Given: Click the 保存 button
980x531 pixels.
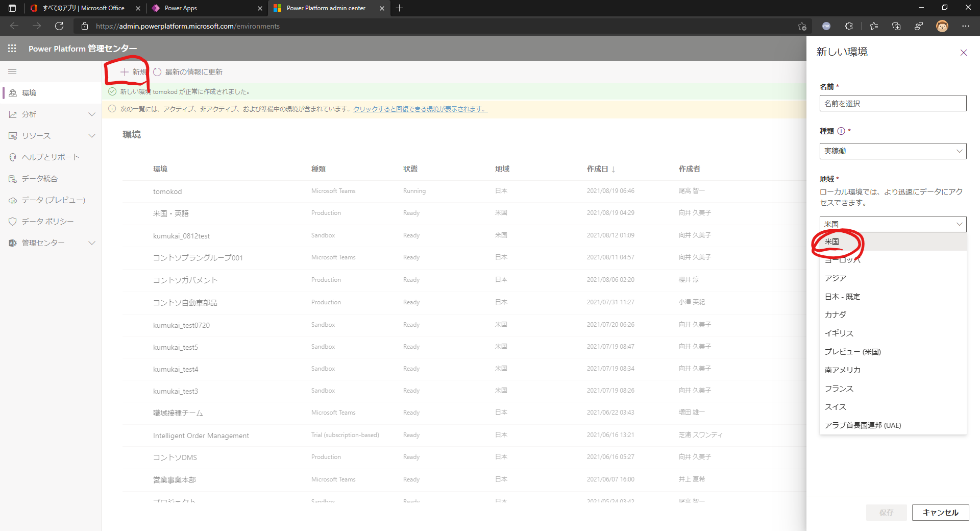Looking at the screenshot, I should 886,513.
